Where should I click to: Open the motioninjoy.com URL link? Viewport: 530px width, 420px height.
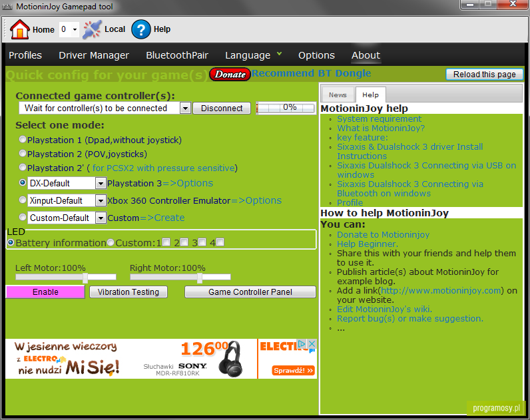tap(441, 291)
